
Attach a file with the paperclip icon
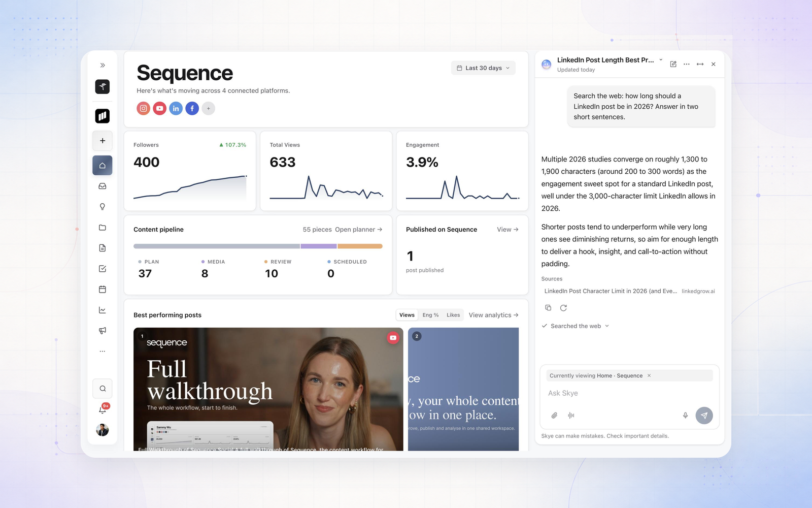tap(554, 416)
